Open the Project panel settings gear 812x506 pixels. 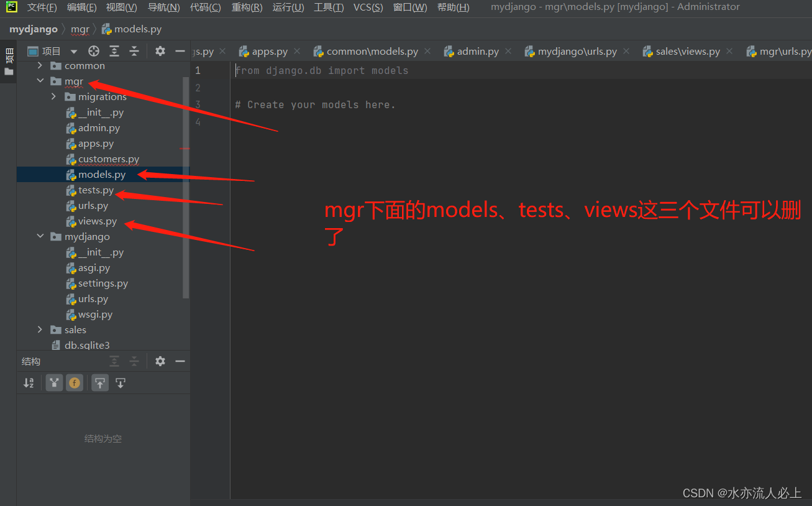[160, 51]
